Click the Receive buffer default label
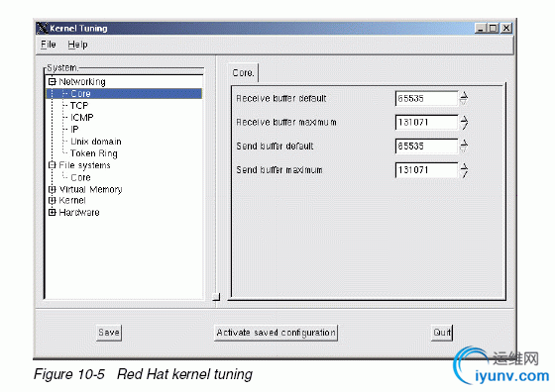 pos(281,99)
